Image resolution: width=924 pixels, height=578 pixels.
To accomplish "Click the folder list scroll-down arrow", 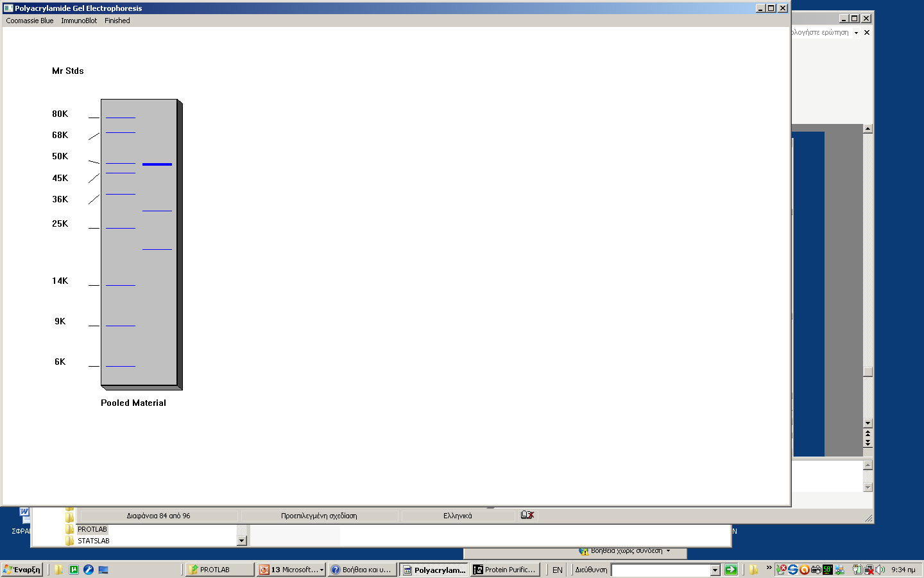I will (242, 541).
